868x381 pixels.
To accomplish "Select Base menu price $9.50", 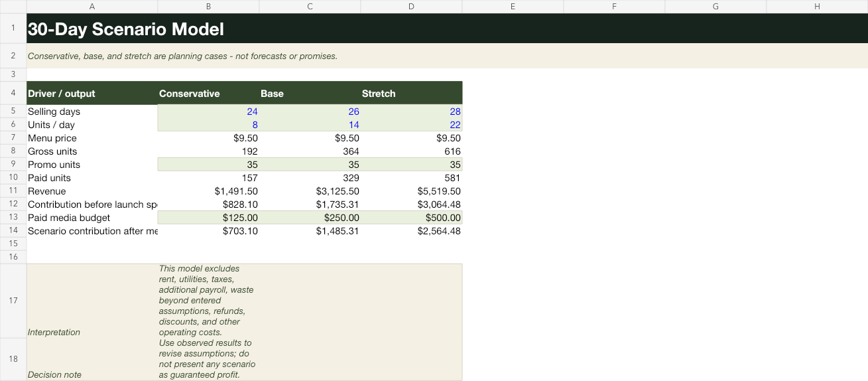I will (310, 138).
